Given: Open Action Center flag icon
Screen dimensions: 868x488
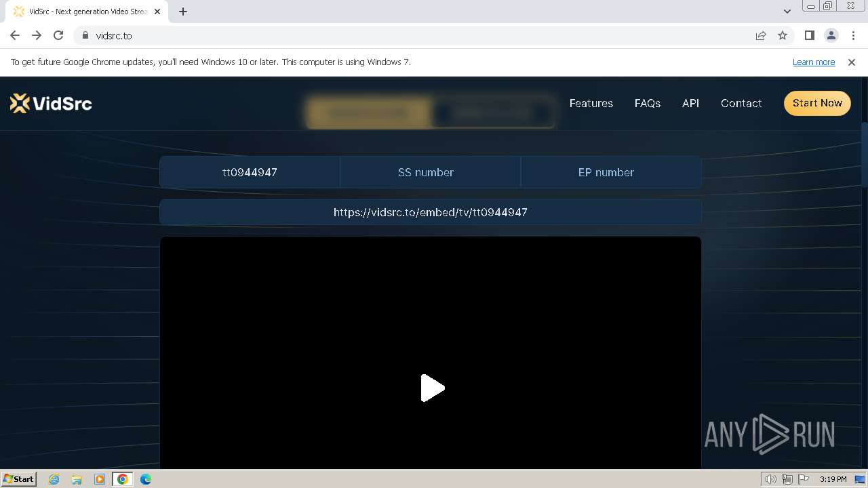Looking at the screenshot, I should [804, 479].
